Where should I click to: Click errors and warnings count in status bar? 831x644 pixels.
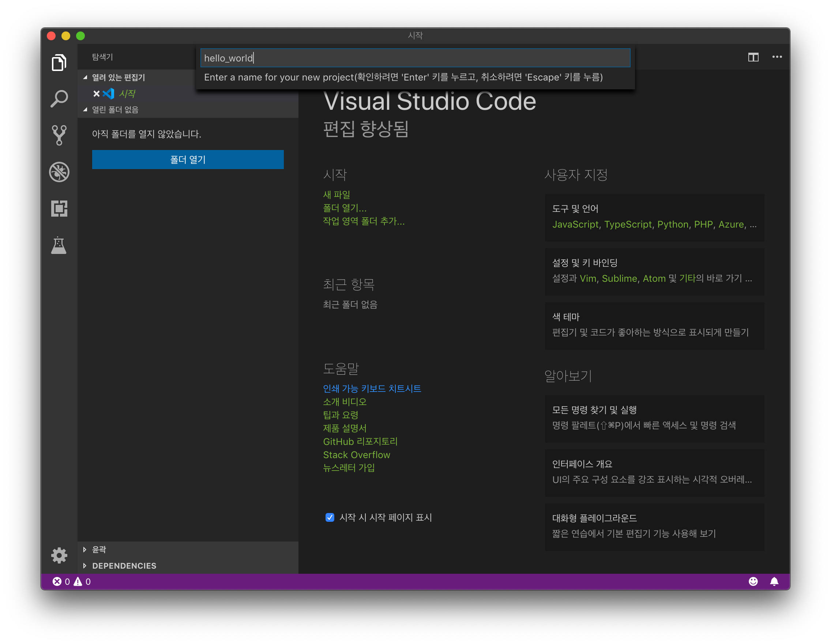[72, 581]
